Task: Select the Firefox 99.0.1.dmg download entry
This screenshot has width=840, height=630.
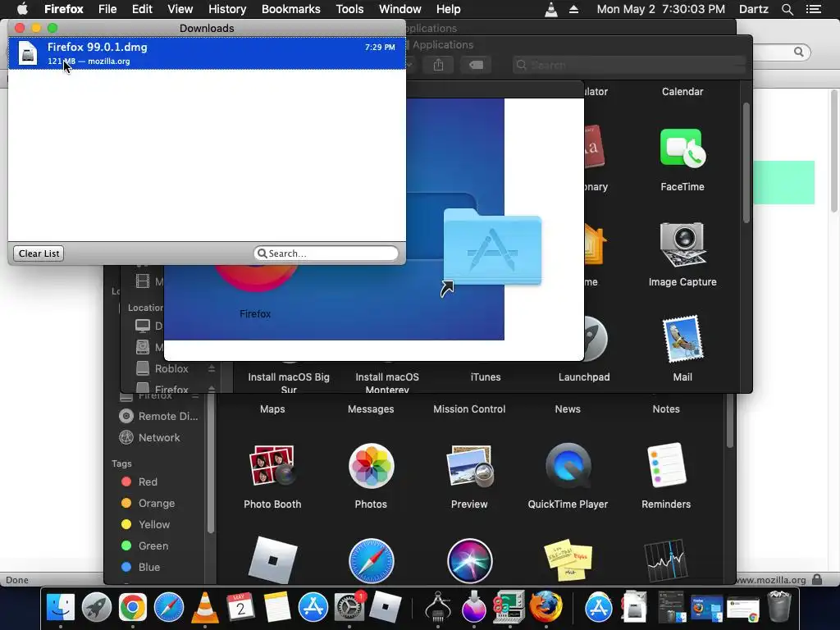Action: pyautogui.click(x=207, y=53)
